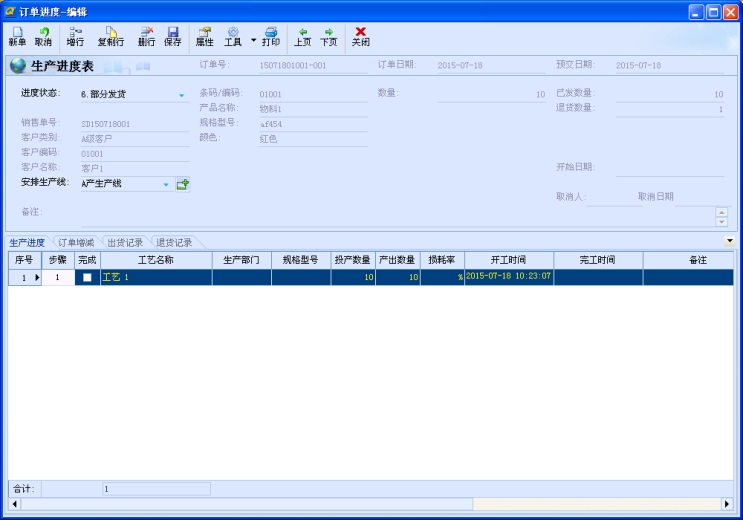The width and height of the screenshot is (743, 520).
Task: Click the 开工时间 column header
Action: pos(509,260)
